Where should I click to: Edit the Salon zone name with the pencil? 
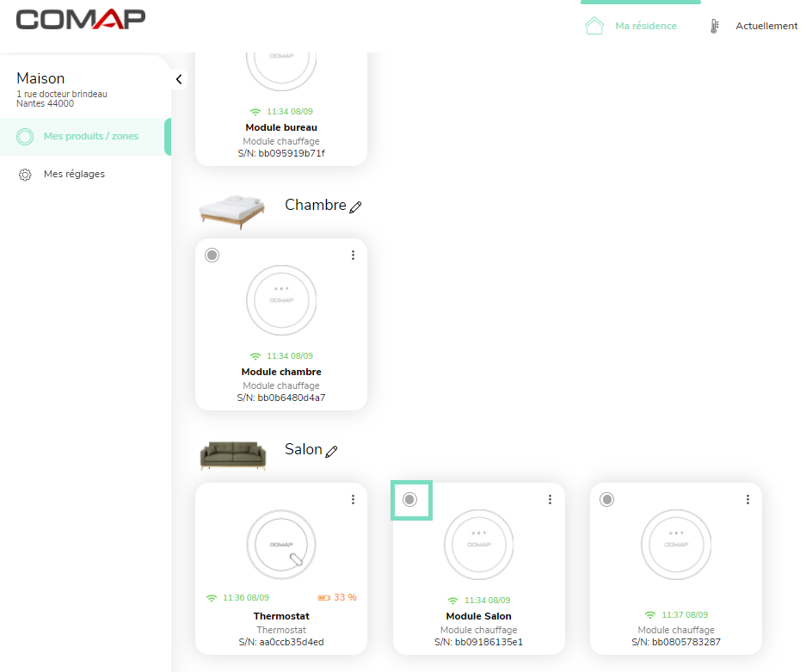click(331, 451)
